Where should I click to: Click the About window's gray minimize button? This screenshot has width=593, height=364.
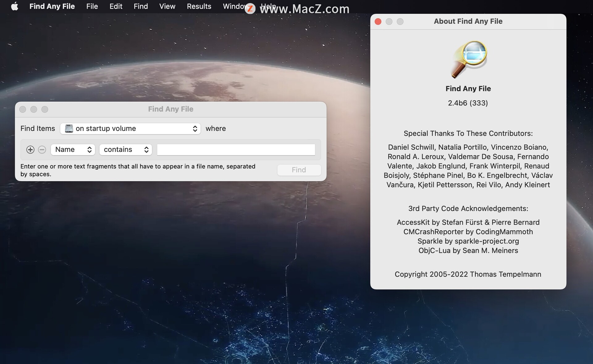click(389, 21)
